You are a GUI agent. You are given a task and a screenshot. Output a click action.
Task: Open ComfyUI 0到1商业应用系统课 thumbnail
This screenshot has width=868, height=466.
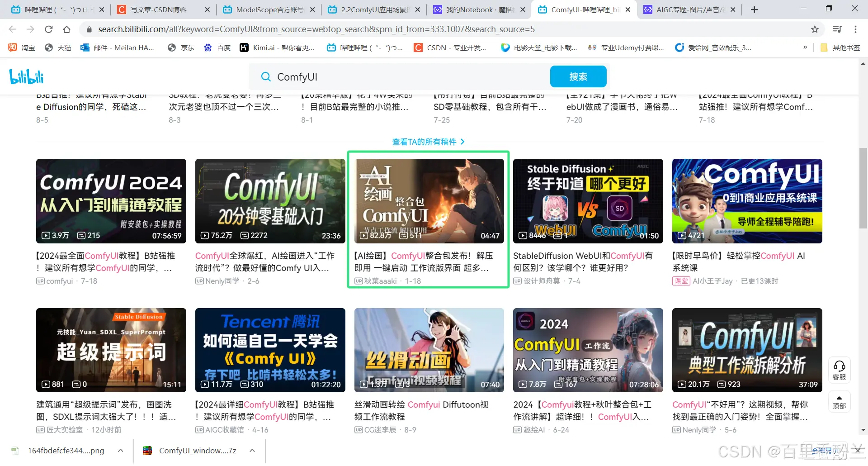(x=747, y=201)
